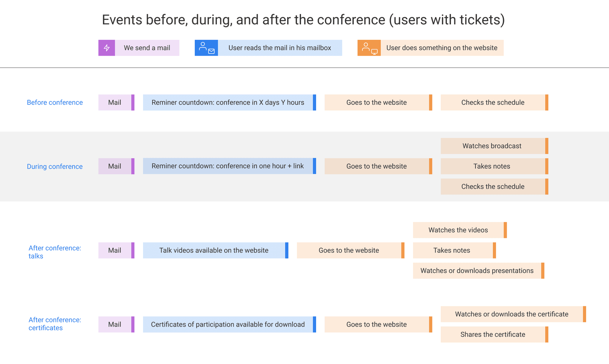609x364 pixels.
Task: Click the 'Watches the videos' box
Action: click(x=458, y=230)
